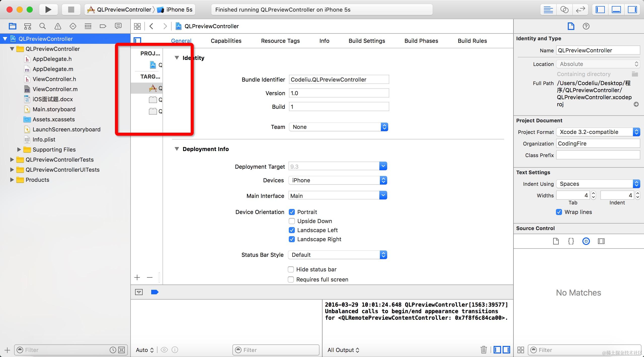Clear console with the trash icon

coord(484,350)
